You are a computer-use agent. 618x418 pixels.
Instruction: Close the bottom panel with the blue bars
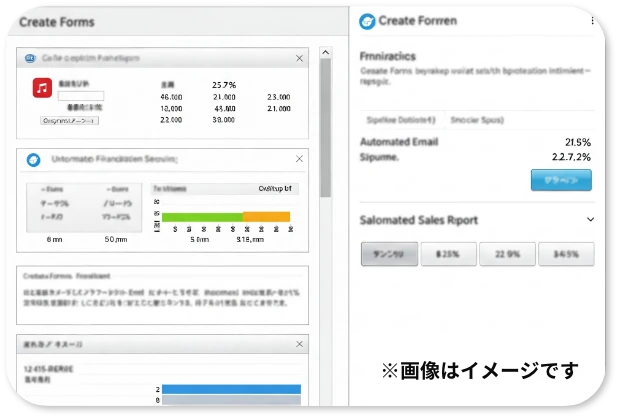click(299, 344)
